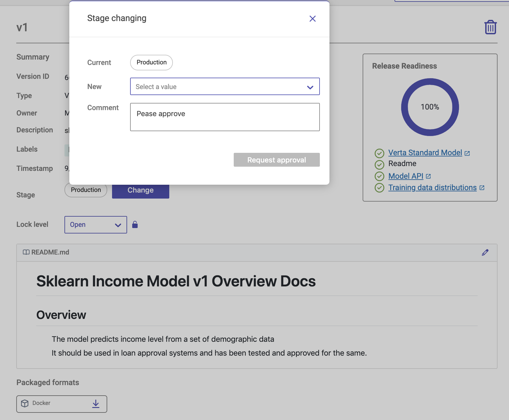This screenshot has width=509, height=420.
Task: Click the README.md book icon
Action: pyautogui.click(x=26, y=252)
